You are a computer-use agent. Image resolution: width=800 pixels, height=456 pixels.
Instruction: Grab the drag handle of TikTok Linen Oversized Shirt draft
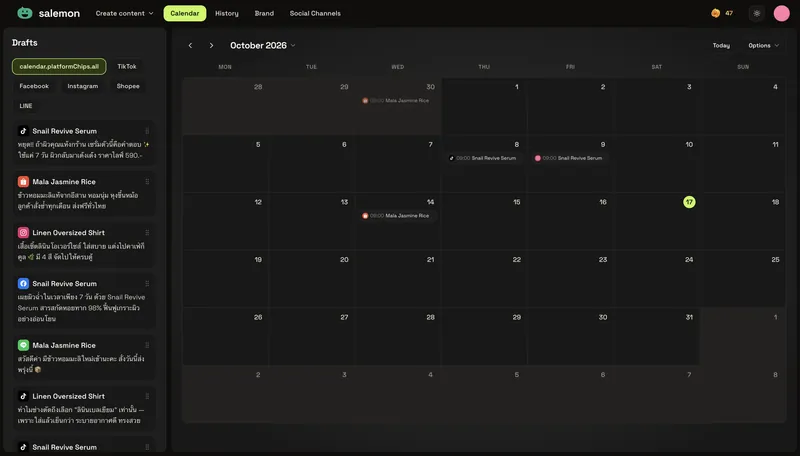[x=147, y=396]
